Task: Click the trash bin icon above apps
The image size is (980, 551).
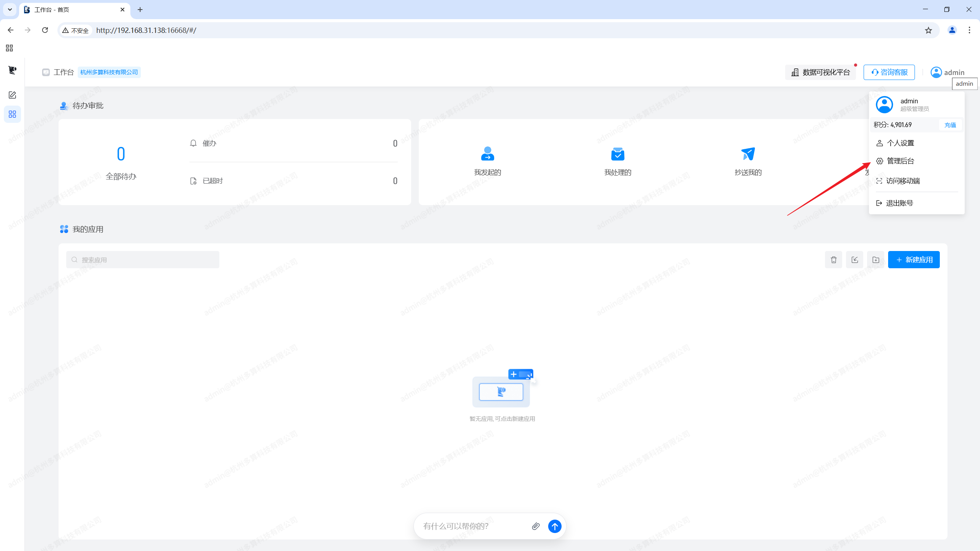Action: [833, 260]
